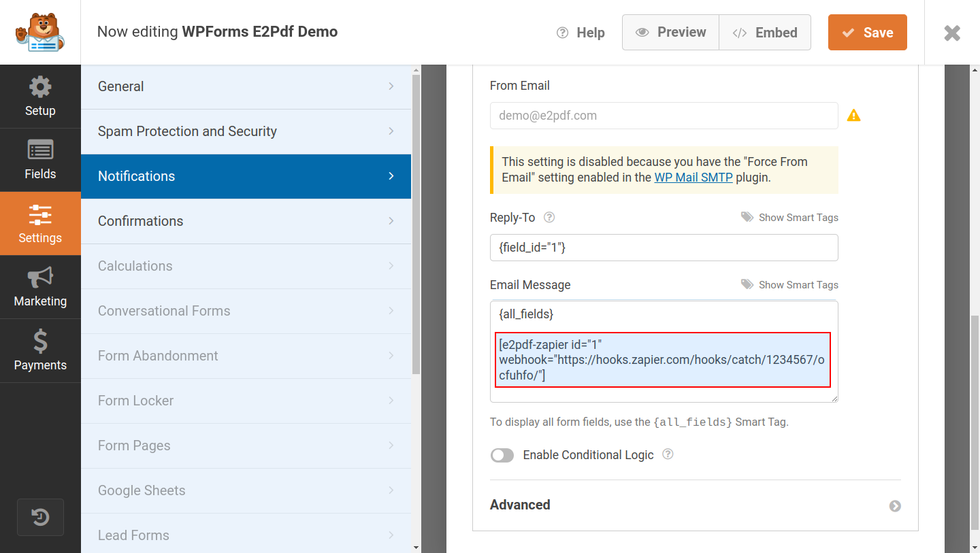Click the Reply-To input field
Image resolution: width=980 pixels, height=553 pixels.
pyautogui.click(x=664, y=248)
